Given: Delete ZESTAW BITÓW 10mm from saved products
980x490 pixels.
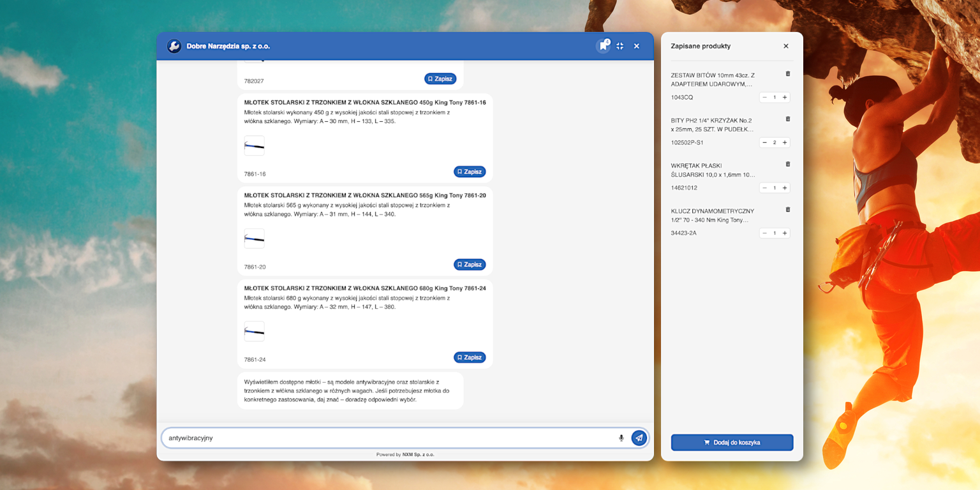Looking at the screenshot, I should point(787,74).
